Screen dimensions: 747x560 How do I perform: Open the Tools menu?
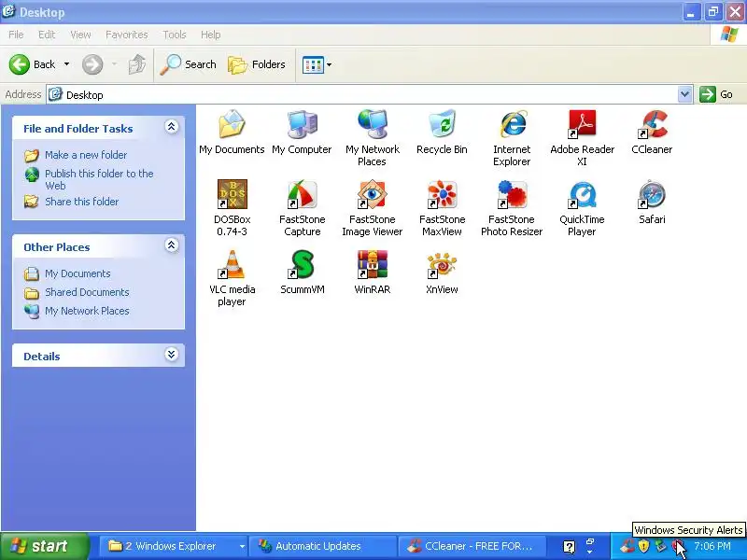175,35
